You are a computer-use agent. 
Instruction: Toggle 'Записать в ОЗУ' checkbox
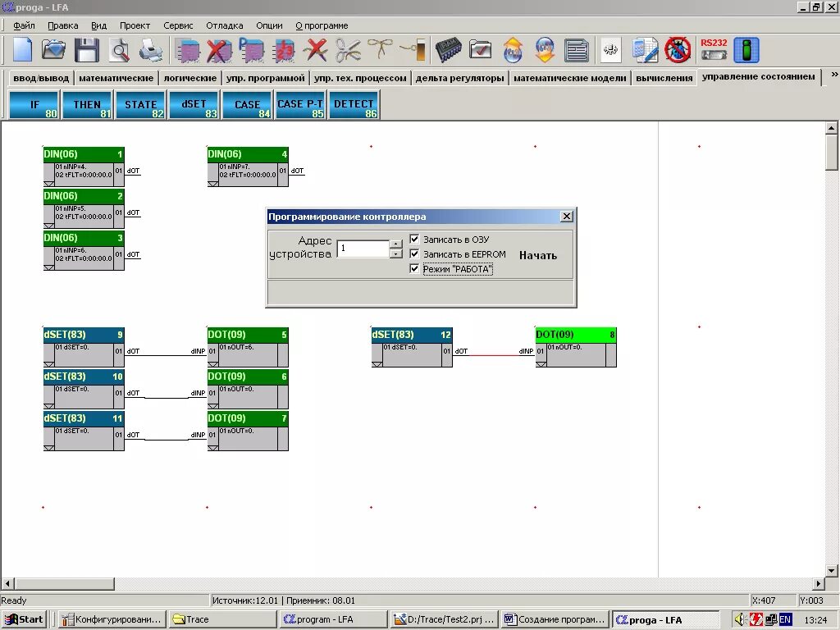[x=414, y=239]
